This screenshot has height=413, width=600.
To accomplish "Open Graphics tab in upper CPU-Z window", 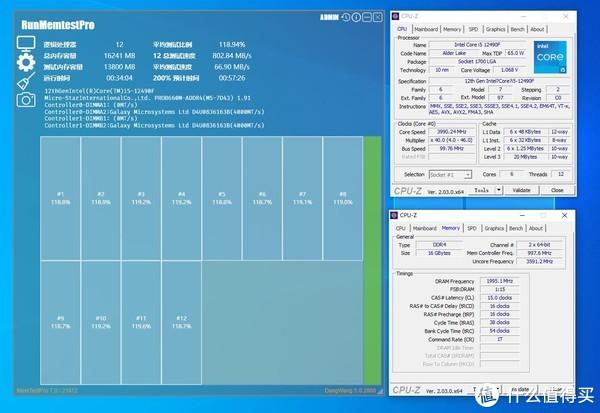I will 496,29.
